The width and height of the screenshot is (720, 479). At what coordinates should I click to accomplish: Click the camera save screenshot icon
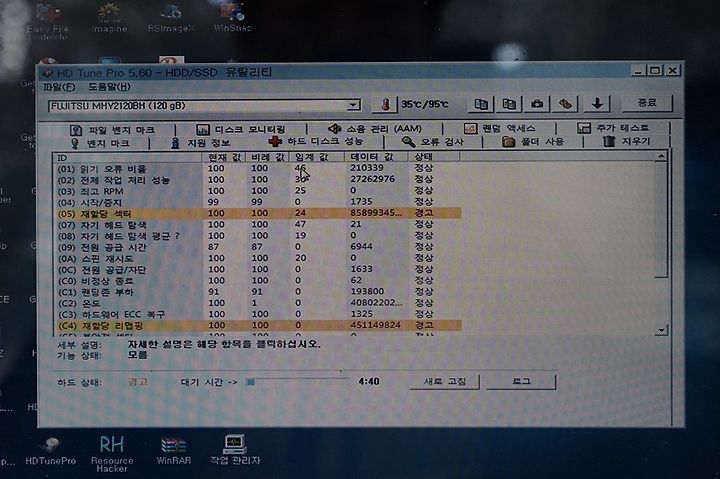(537, 104)
